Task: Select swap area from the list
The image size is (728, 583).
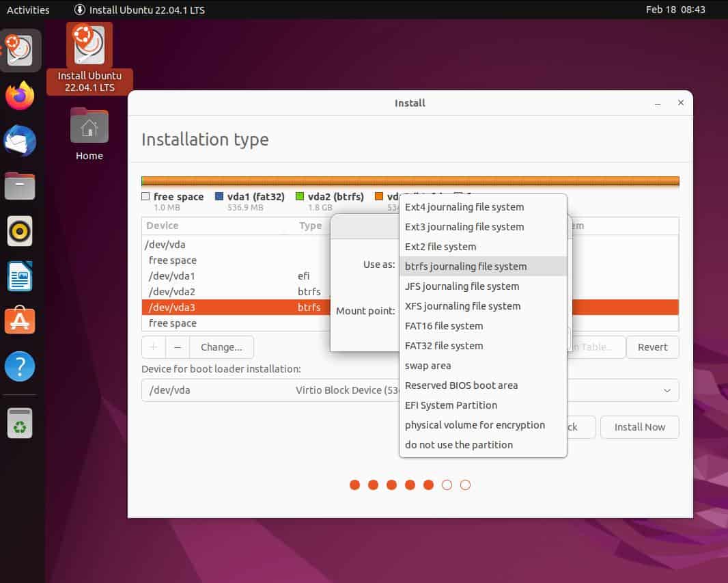Action: (x=428, y=365)
